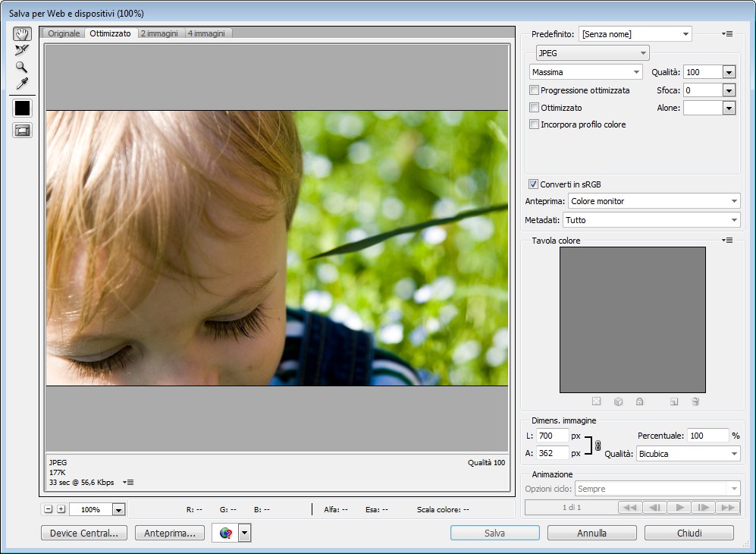Switch to the Originale tab
Screen dimensions: 756x554
[64, 33]
